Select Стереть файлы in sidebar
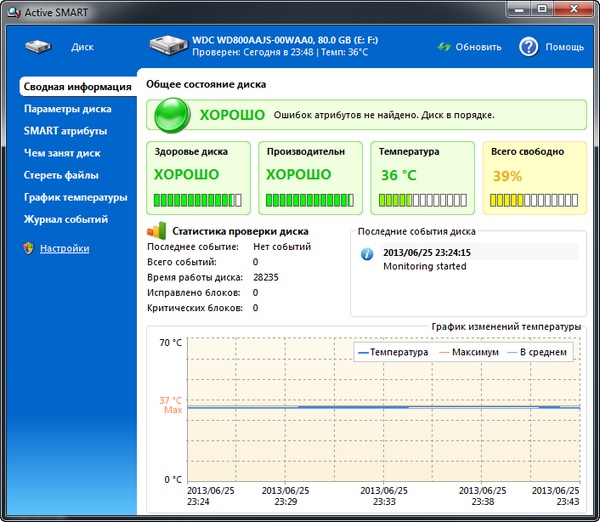The image size is (600, 522). click(x=62, y=175)
